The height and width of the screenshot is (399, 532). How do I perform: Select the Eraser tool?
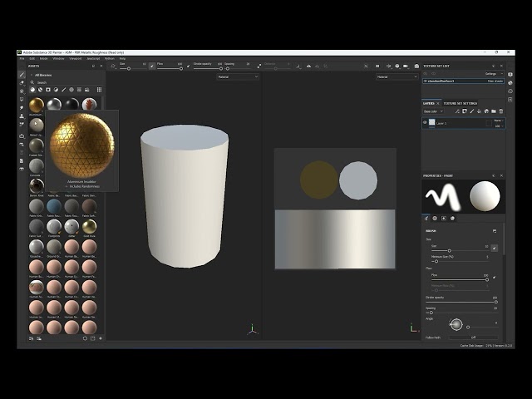(22, 83)
